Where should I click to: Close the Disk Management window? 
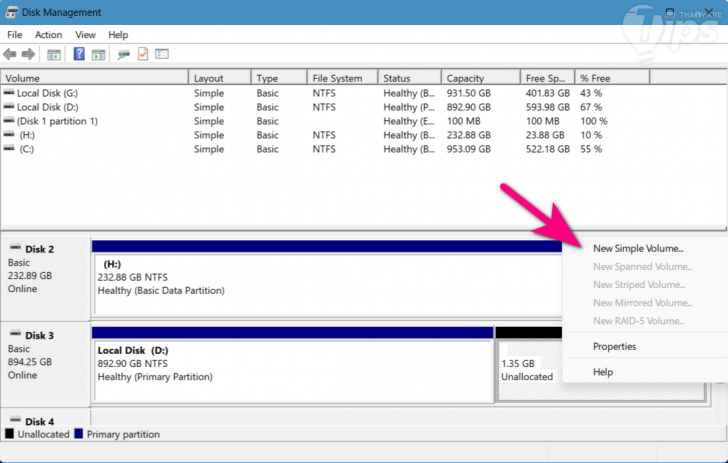(709, 12)
